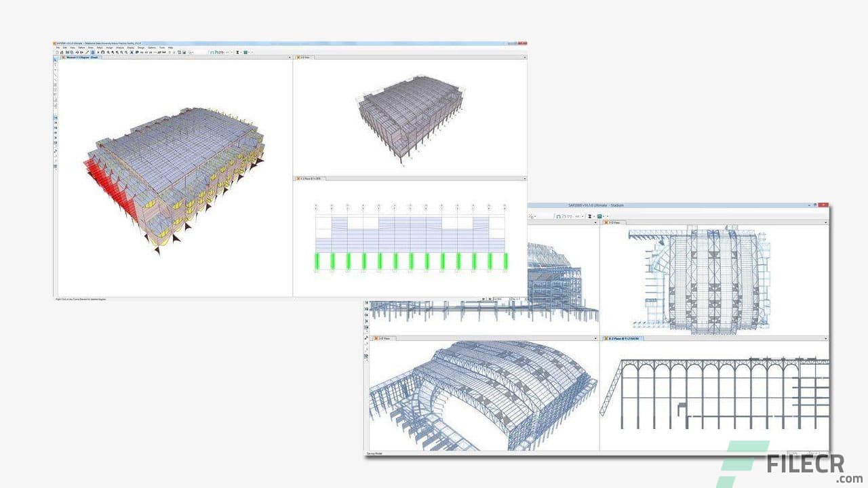The image size is (868, 488).
Task: Select the pointer tool in left toolbar
Action: (x=56, y=60)
